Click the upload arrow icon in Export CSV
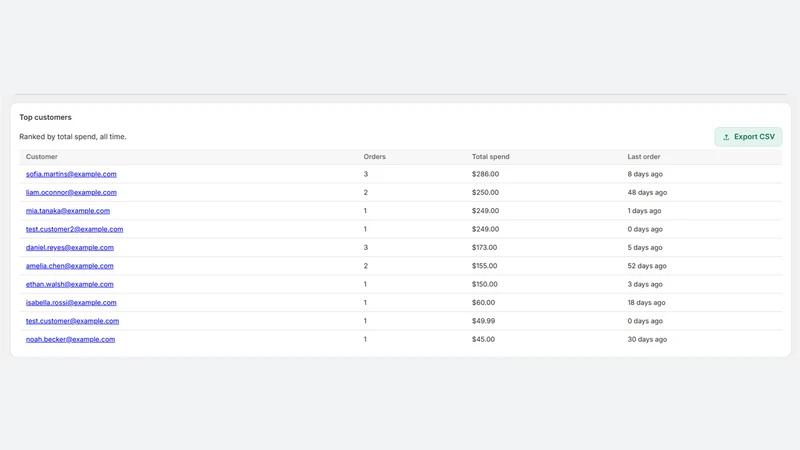Viewport: 800px width, 450px height. pos(726,137)
